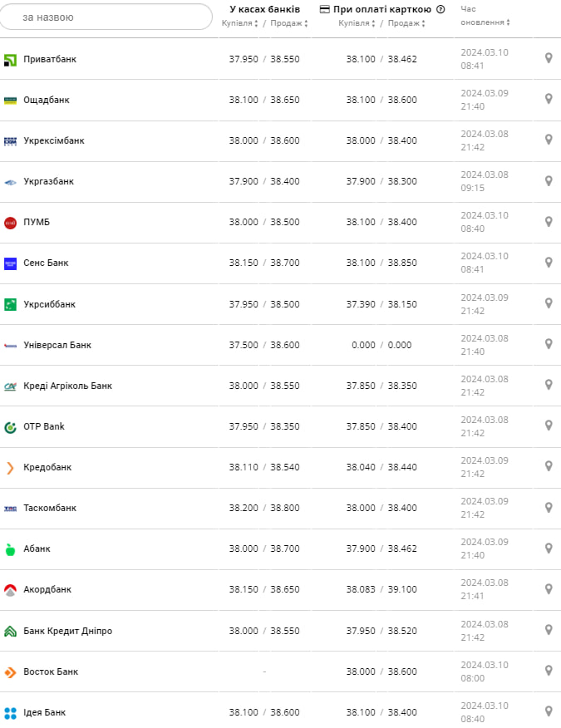The height and width of the screenshot is (728, 561).
Task: Open the Таскомбанк bank link
Action: (49, 508)
